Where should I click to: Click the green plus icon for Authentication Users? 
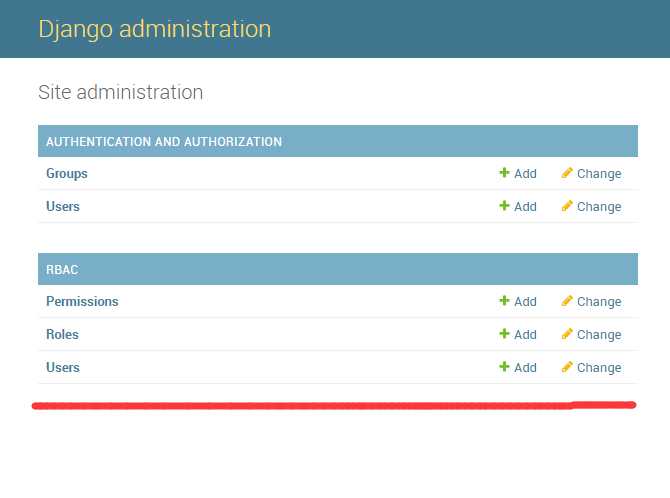(504, 206)
